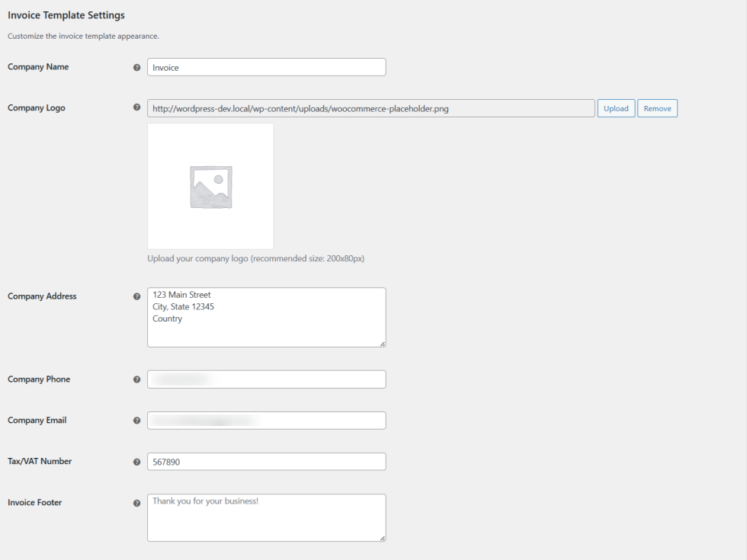
Task: Click the help icon beside Invoice Footer
Action: tap(137, 503)
